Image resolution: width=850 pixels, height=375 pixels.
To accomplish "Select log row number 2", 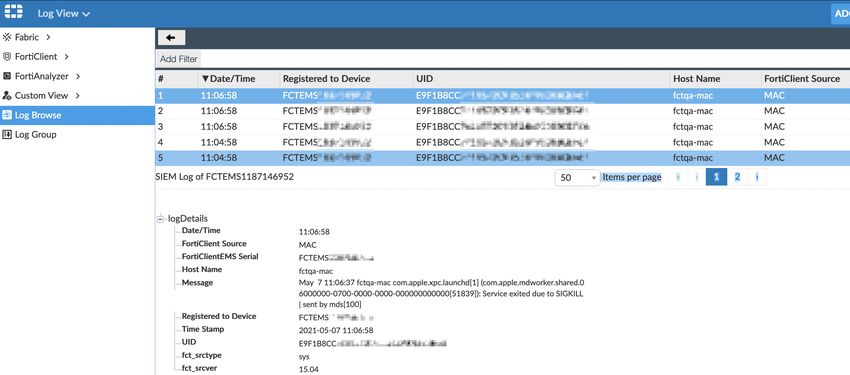I will coord(503,111).
